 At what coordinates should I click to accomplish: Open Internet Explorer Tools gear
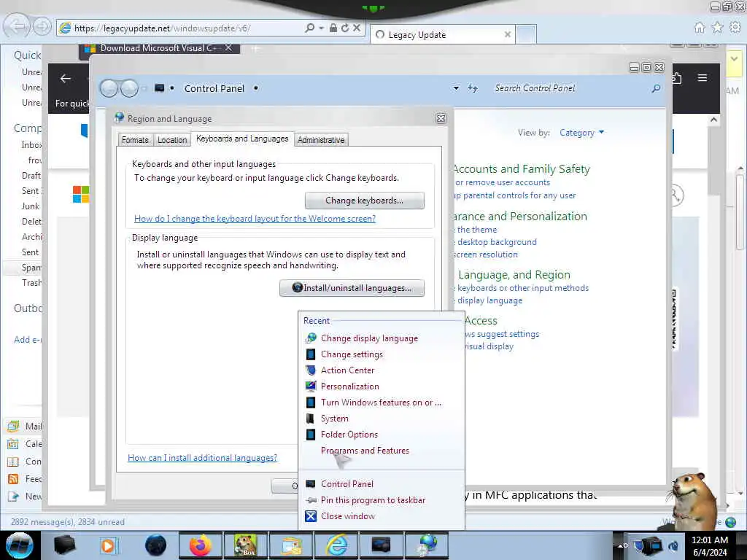click(x=735, y=28)
